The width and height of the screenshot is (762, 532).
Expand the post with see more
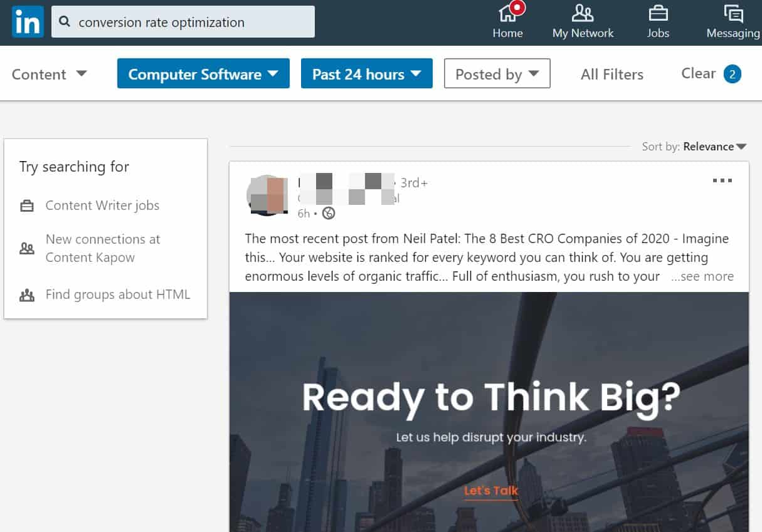(703, 276)
